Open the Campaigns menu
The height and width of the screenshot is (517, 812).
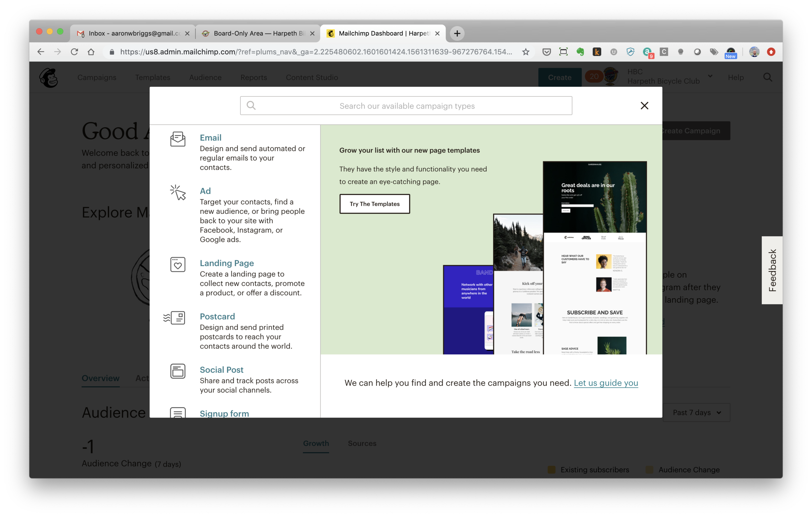click(97, 77)
